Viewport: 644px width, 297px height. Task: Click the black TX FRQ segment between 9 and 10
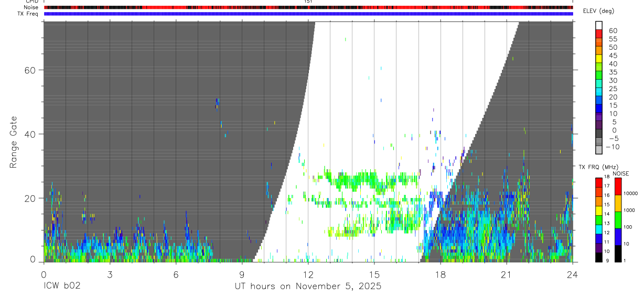pyautogui.click(x=599, y=256)
